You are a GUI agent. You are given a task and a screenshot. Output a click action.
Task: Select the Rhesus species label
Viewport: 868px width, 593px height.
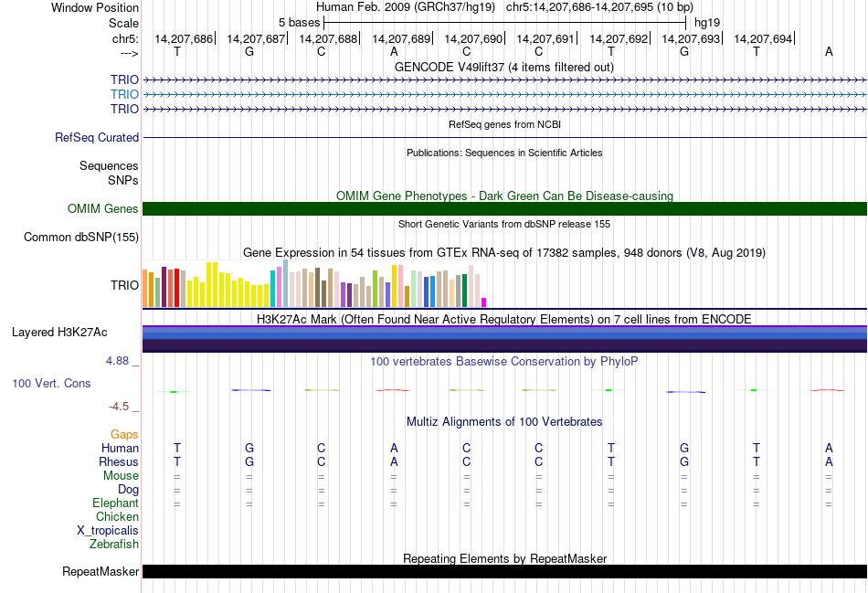click(119, 461)
